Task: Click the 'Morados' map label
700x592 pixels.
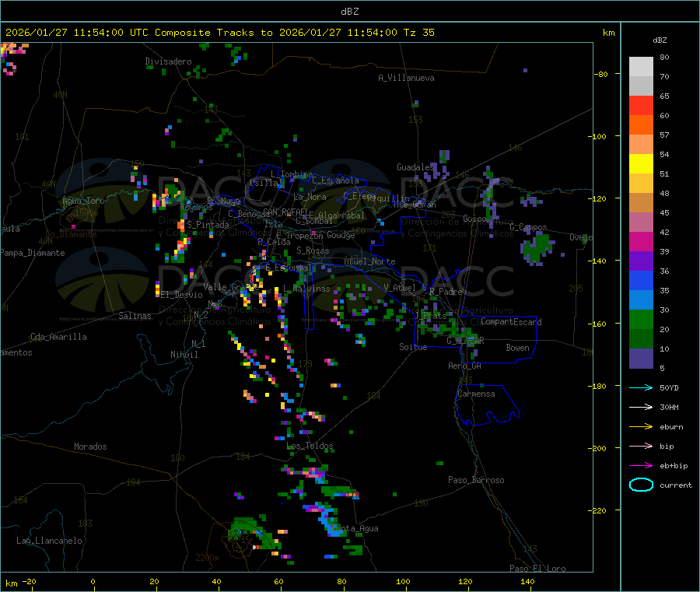Action: [x=90, y=447]
